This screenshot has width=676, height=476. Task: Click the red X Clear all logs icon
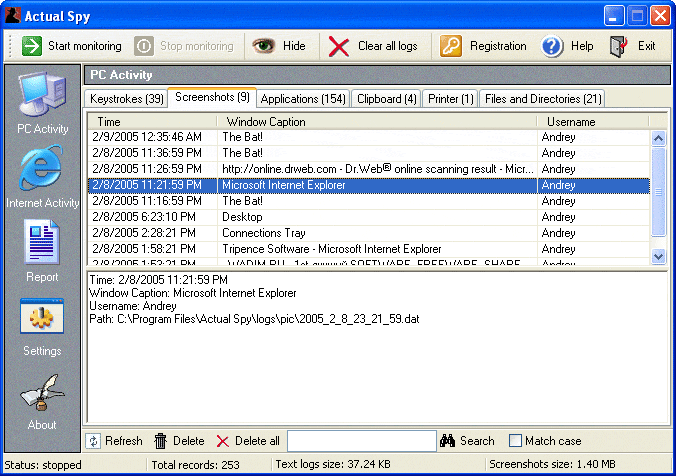pos(339,46)
